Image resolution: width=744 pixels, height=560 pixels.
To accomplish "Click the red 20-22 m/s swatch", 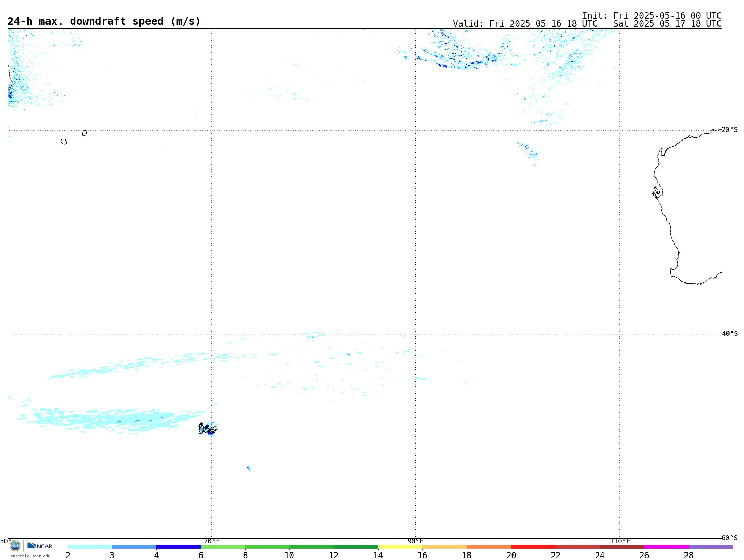I will point(533,547).
